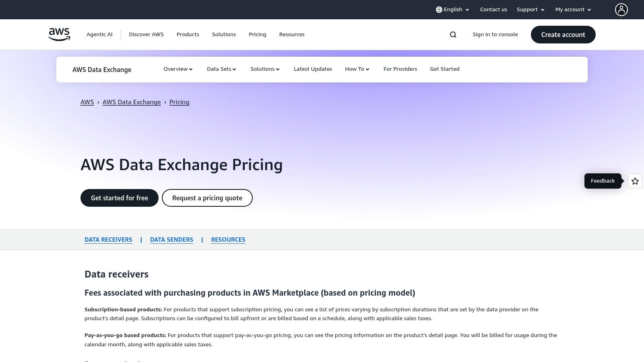This screenshot has width=644, height=362.
Task: Click the Pay-as-you-go based products bold text
Action: (x=125, y=335)
